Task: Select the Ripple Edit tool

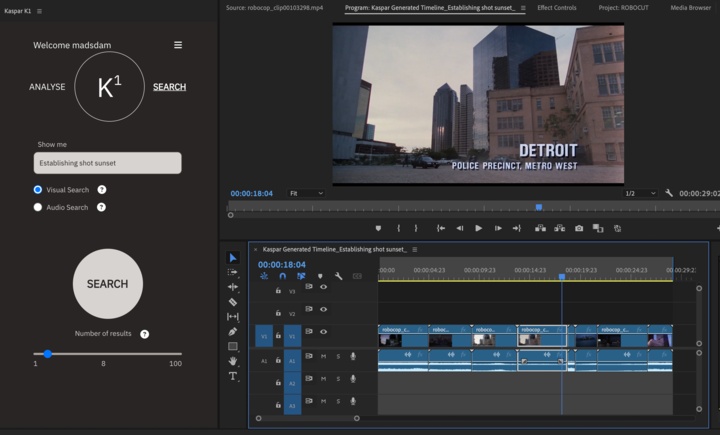Action: [233, 287]
